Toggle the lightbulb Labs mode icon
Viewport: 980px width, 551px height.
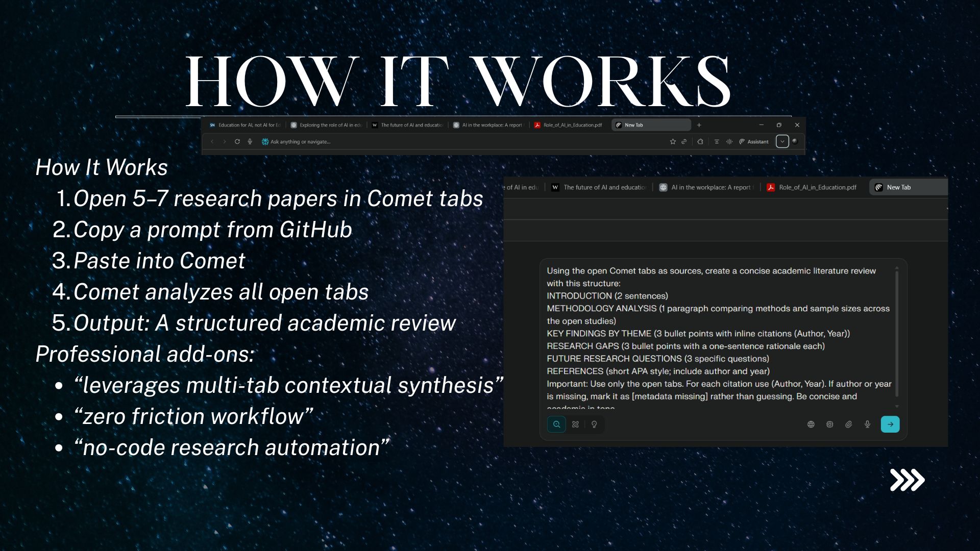594,424
